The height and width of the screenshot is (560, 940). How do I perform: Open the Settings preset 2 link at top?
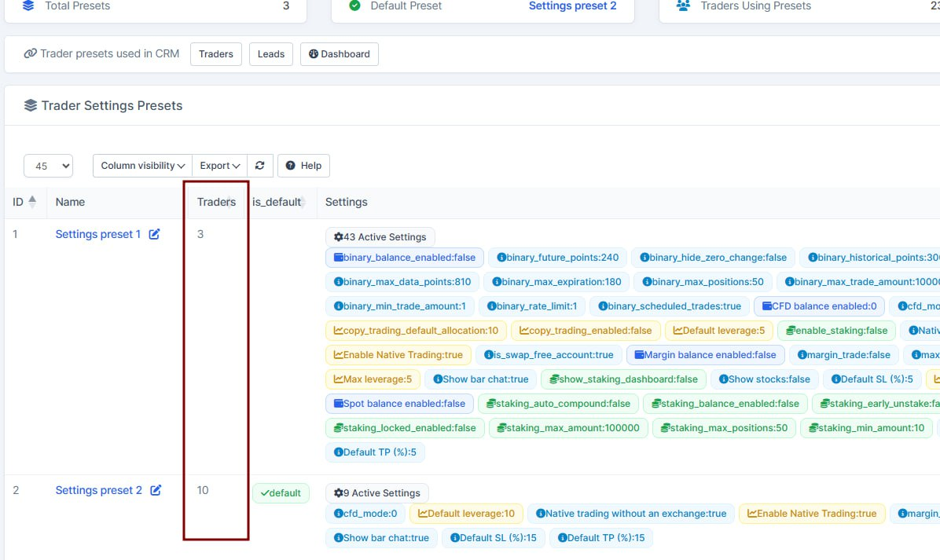572,5
